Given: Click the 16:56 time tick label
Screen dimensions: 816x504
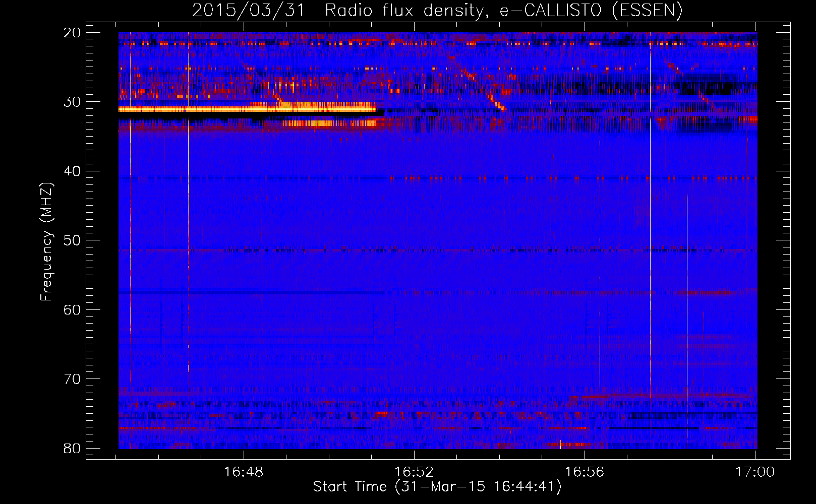Looking at the screenshot, I should [585, 472].
